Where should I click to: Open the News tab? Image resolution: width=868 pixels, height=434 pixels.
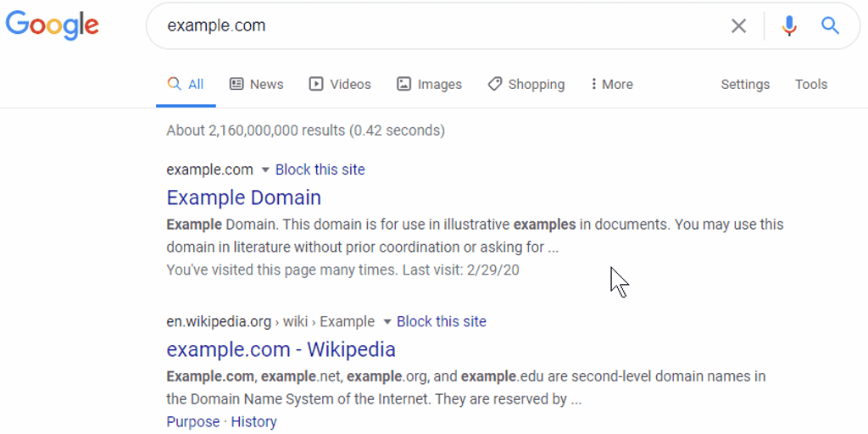256,84
